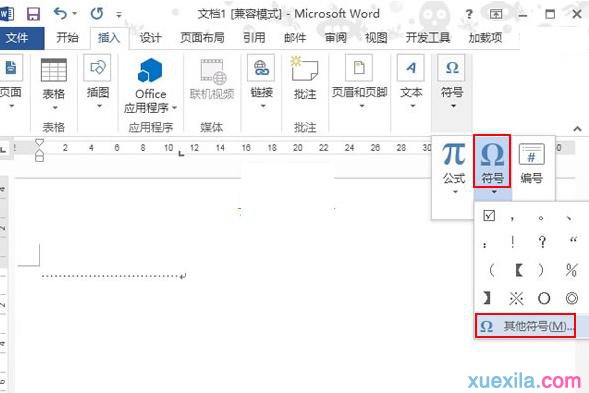The width and height of the screenshot is (589, 393).
Task: Click the highlighted 符号 Omega button
Action: pyautogui.click(x=492, y=161)
